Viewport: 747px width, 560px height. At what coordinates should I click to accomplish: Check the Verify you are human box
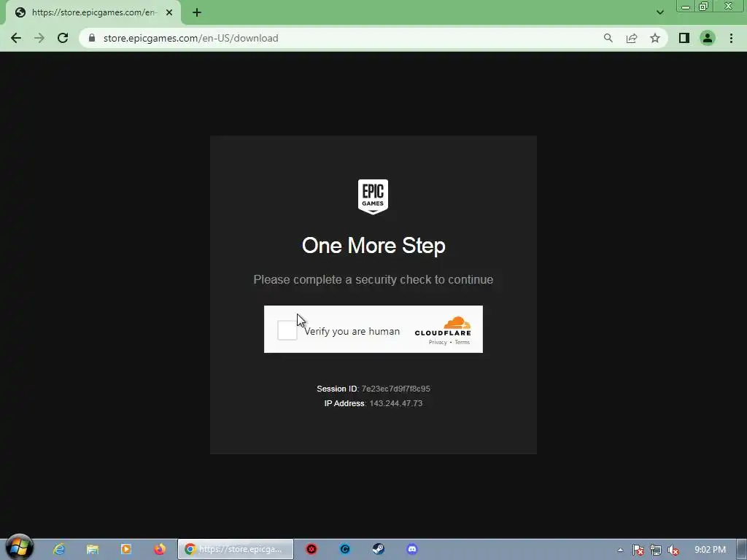coord(287,330)
